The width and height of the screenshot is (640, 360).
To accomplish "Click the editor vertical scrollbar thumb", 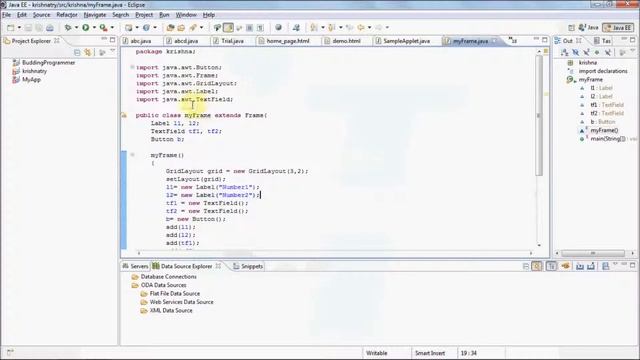I will (539, 115).
